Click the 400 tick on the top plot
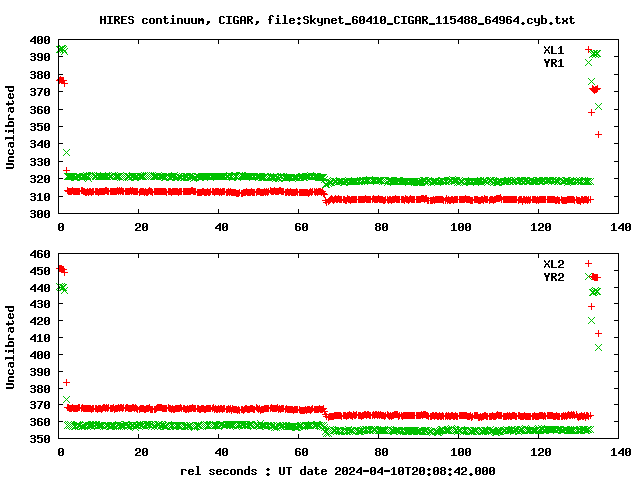Image resolution: width=640 pixels, height=480 pixels. pos(40,40)
